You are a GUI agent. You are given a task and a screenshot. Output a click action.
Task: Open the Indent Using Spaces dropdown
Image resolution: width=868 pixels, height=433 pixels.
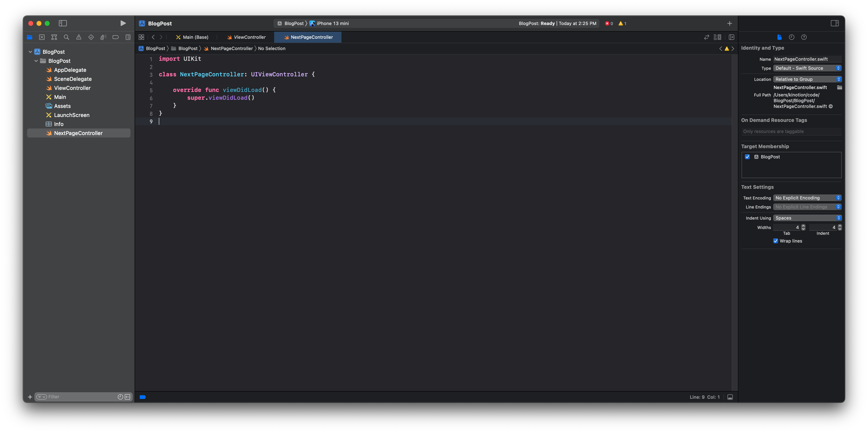807,218
